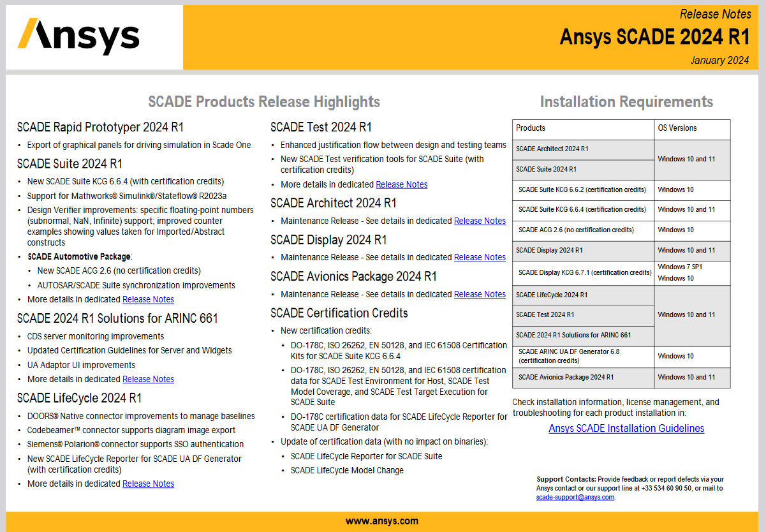Image resolution: width=766 pixels, height=532 pixels.
Task: Click 'UA Adaptor UI improvements' bullet
Action: 81,365
